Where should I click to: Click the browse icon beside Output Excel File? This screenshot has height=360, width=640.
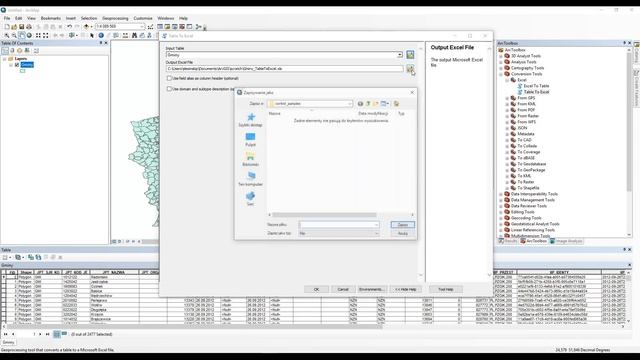click(410, 69)
